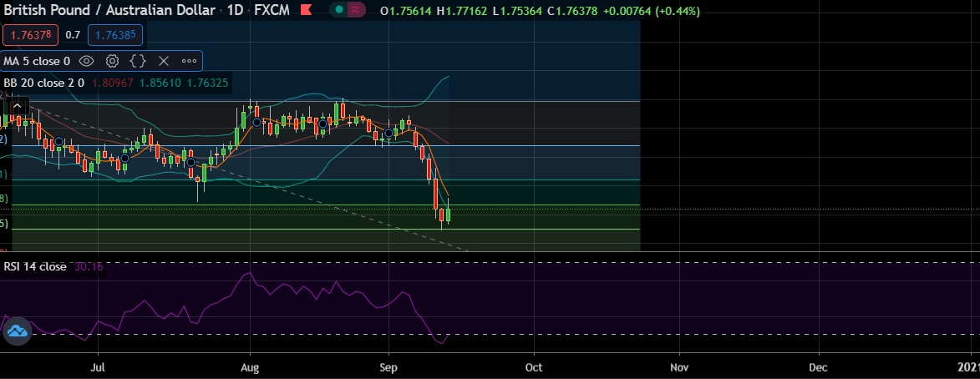
Task: Collapse the indicator legend chevron
Action: pyautogui.click(x=17, y=107)
